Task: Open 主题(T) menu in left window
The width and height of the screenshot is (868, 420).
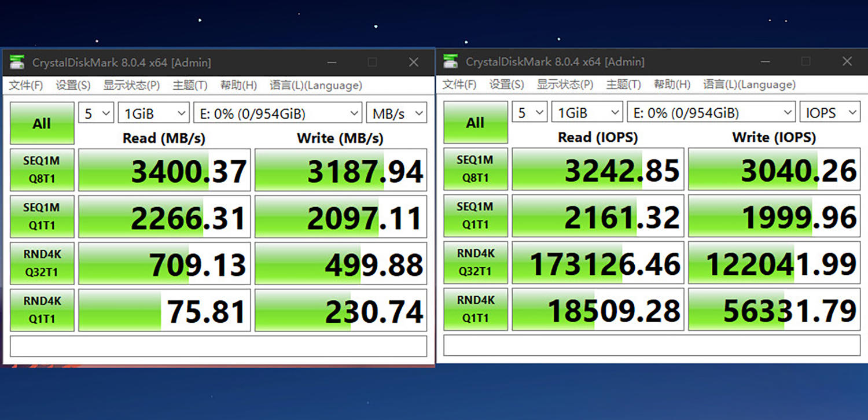Action: [190, 86]
